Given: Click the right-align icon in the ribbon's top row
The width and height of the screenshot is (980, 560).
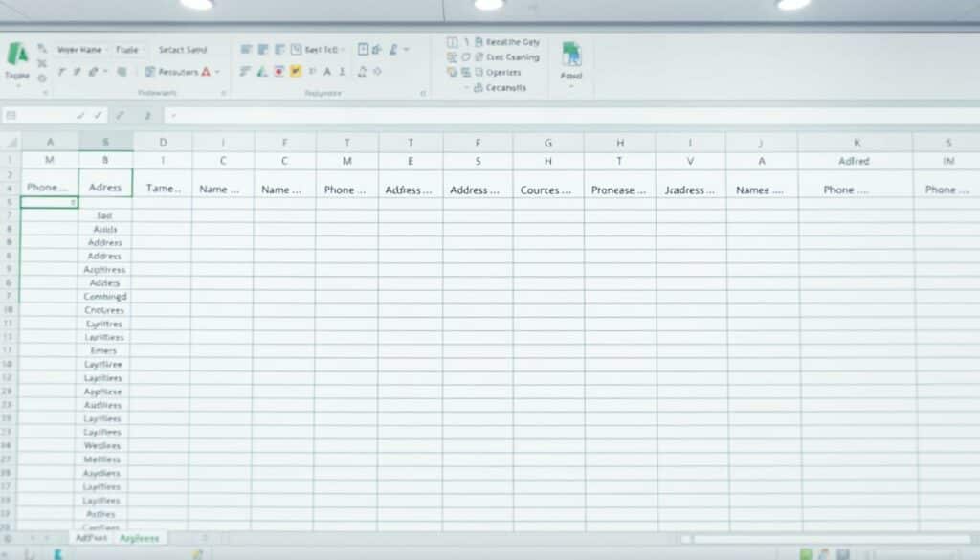Looking at the screenshot, I should [279, 50].
